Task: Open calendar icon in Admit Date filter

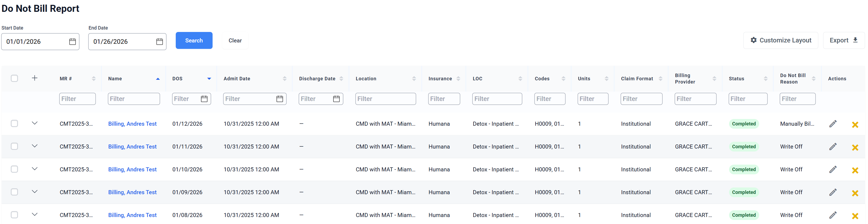Action: coord(279,99)
